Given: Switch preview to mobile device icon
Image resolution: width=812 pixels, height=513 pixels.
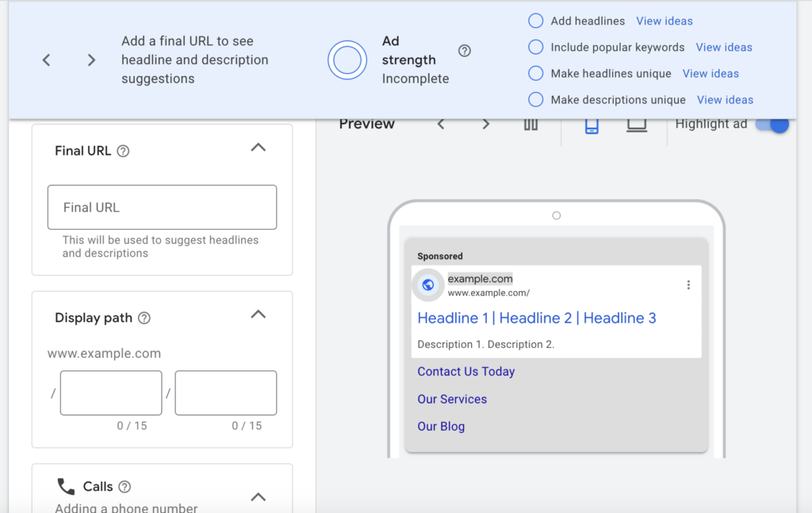Looking at the screenshot, I should pyautogui.click(x=592, y=124).
